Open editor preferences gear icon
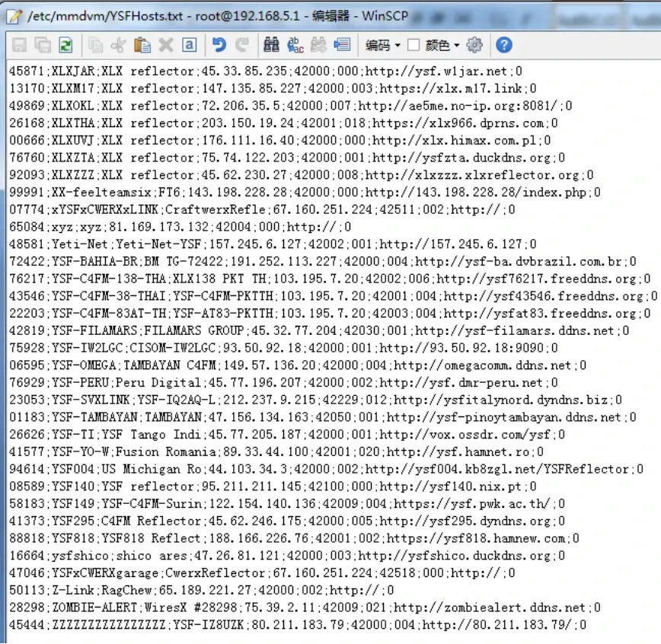Image resolution: width=661 pixels, height=644 pixels. click(474, 45)
